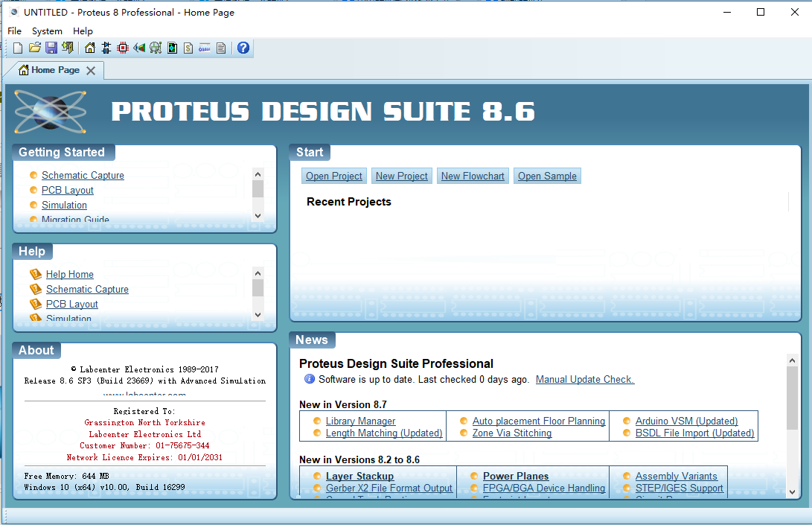Click the New Project button
Image resolution: width=812 pixels, height=525 pixels.
(402, 176)
